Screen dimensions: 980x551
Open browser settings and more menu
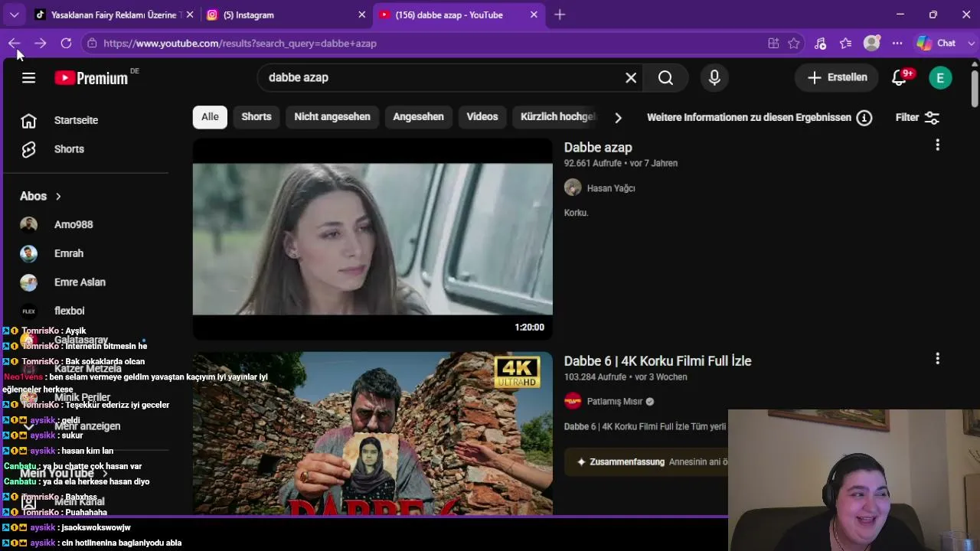[897, 44]
